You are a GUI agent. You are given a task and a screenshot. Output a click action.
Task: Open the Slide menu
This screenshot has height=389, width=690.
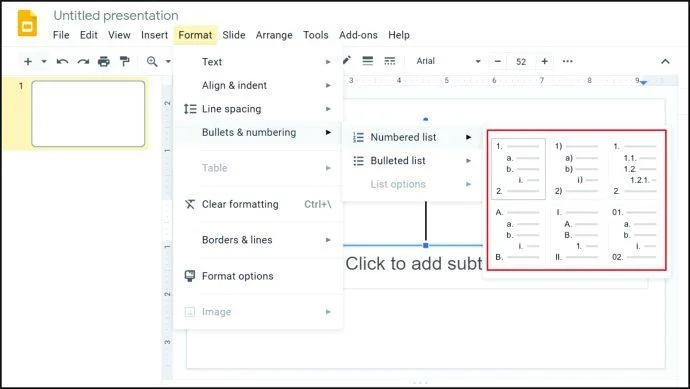(x=234, y=35)
